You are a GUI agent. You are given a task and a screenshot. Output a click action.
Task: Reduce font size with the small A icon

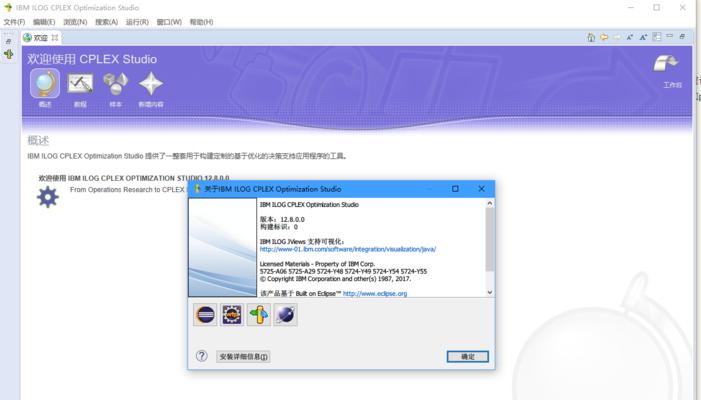630,37
